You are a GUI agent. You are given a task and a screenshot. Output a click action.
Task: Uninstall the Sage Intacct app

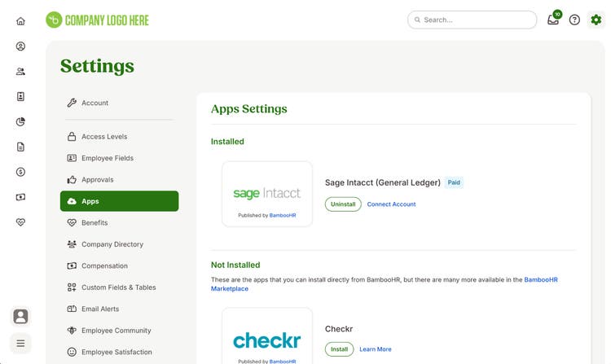(x=343, y=204)
